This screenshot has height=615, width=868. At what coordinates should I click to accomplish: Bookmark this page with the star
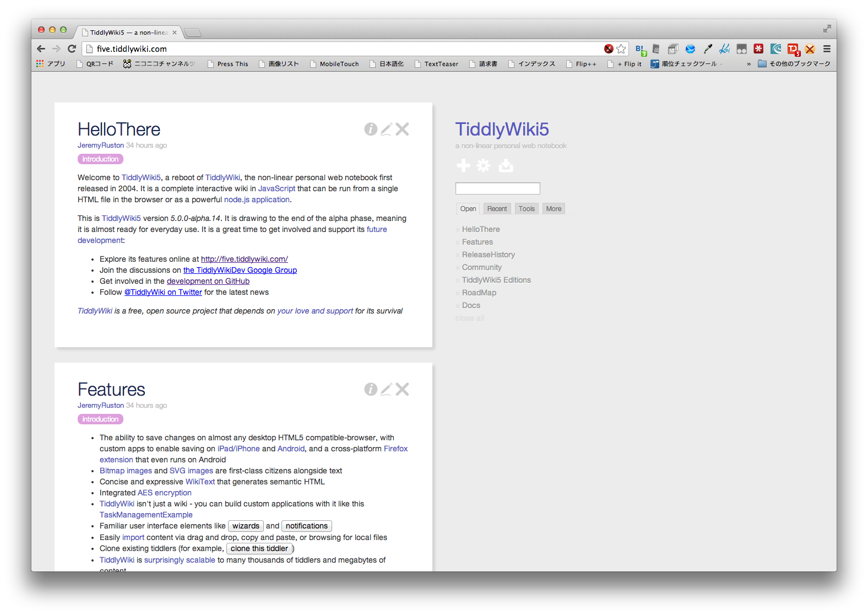click(x=621, y=48)
